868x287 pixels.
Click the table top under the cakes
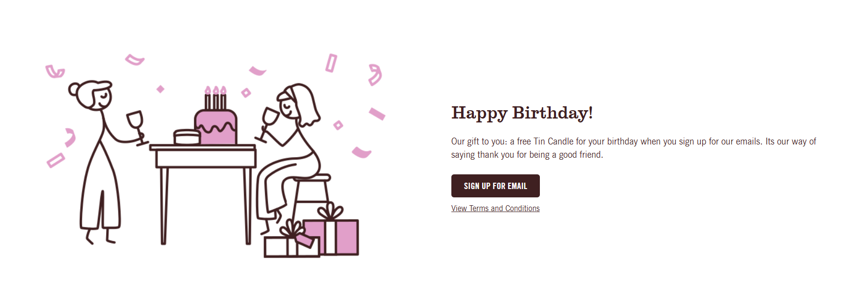[x=203, y=147]
